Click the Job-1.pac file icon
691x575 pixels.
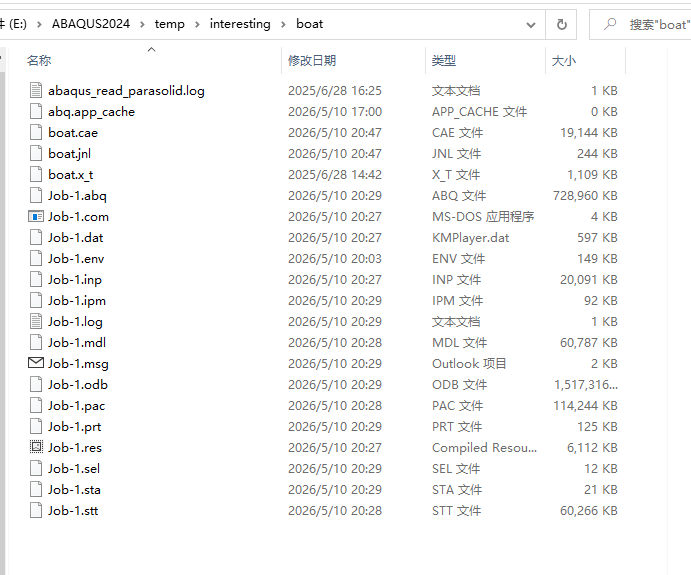point(36,405)
